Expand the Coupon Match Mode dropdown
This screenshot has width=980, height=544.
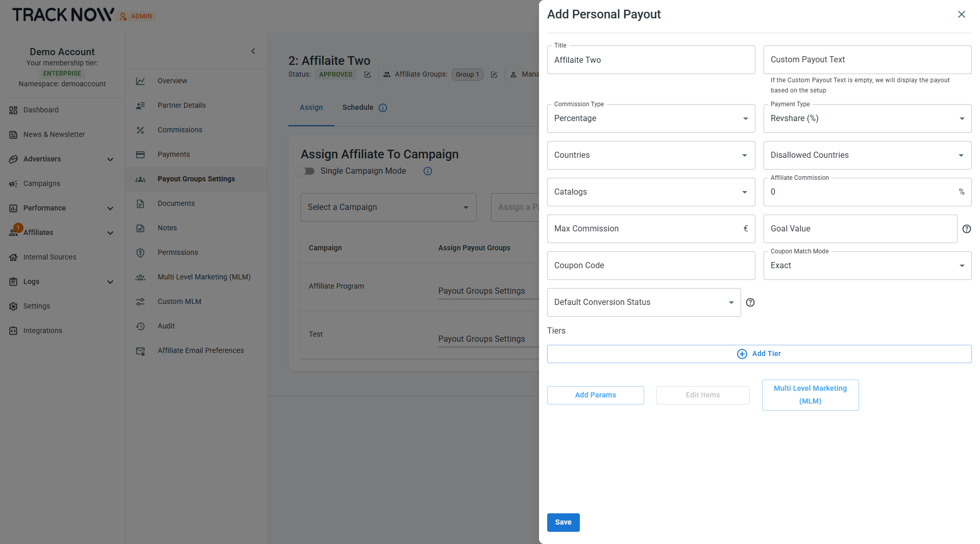pyautogui.click(x=867, y=266)
